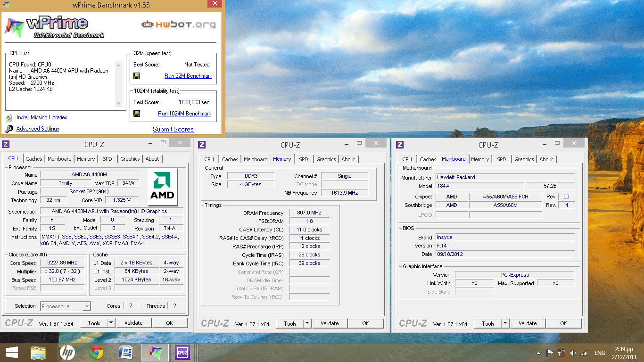Click the CPU List scroll-down arrow in wPrime

tap(119, 103)
